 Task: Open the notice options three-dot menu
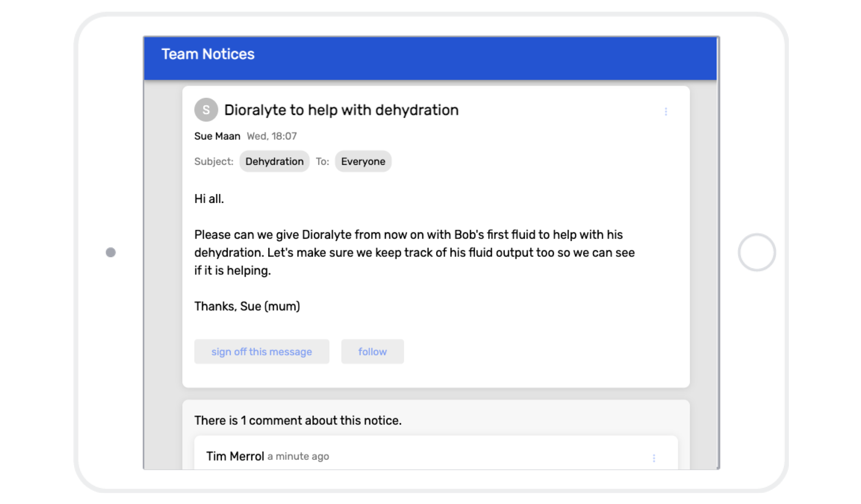pyautogui.click(x=666, y=112)
